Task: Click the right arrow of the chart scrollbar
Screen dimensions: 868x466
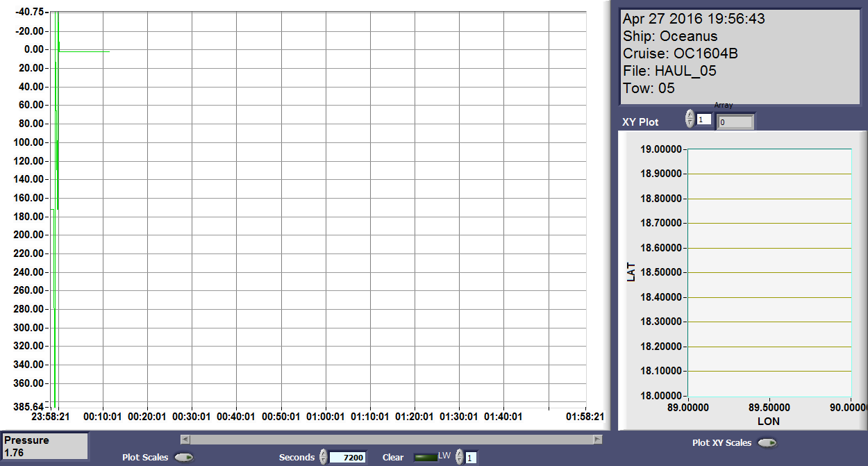Action: [597, 439]
